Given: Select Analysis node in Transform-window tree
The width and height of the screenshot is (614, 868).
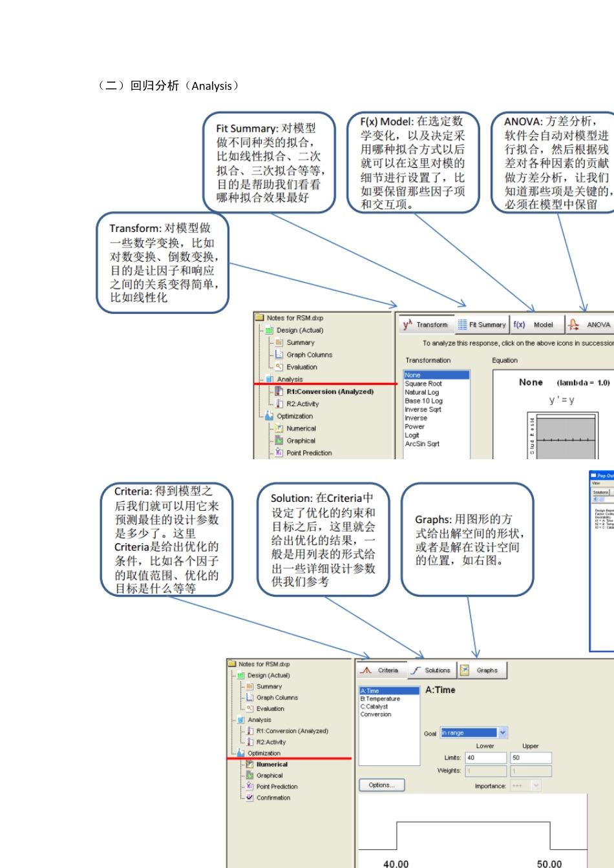Looking at the screenshot, I should [x=290, y=379].
